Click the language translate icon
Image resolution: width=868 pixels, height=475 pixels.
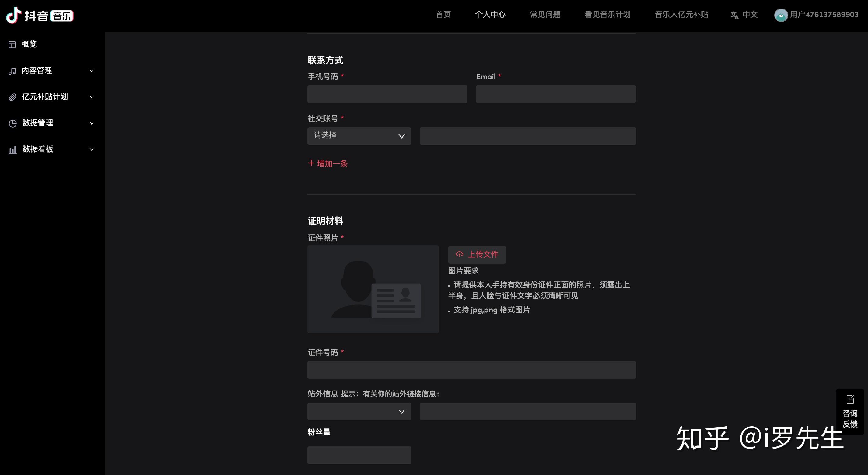735,15
